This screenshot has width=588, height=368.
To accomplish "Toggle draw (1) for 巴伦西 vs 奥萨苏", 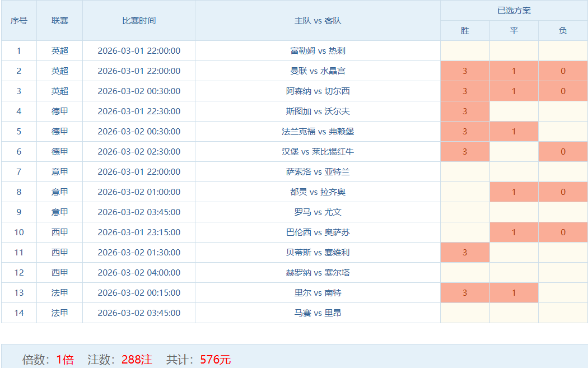I will 514,232.
